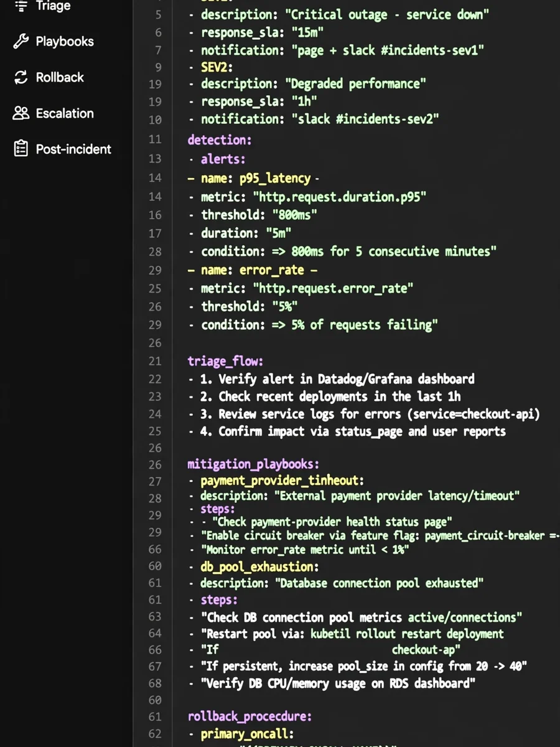Select the name: p95_latency line

point(253,178)
